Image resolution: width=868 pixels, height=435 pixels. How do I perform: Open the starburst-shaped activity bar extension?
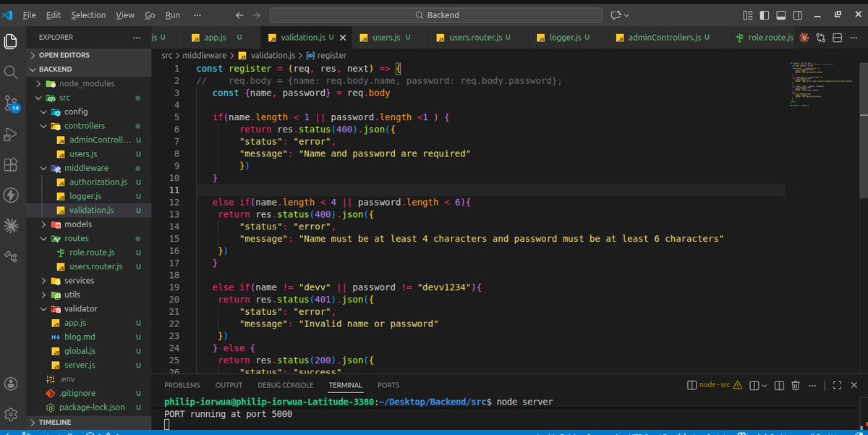click(11, 226)
